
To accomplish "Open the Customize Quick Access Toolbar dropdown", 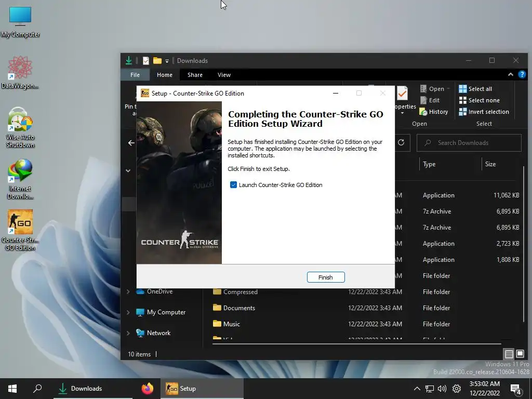I will click(x=167, y=61).
